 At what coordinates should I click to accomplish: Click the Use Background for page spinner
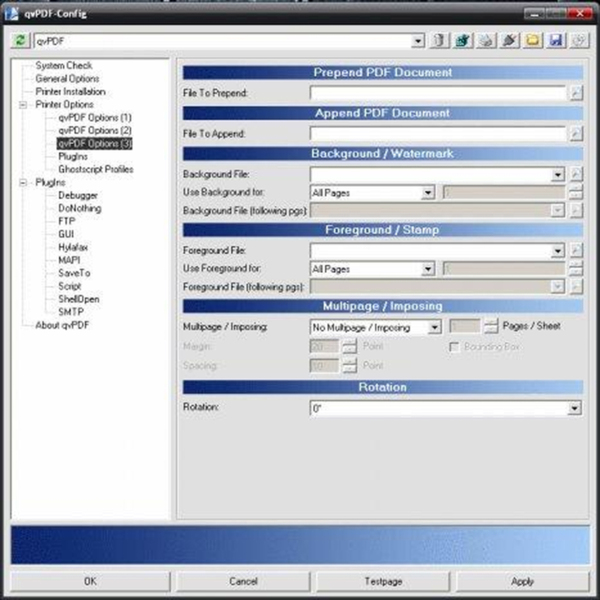[576, 192]
